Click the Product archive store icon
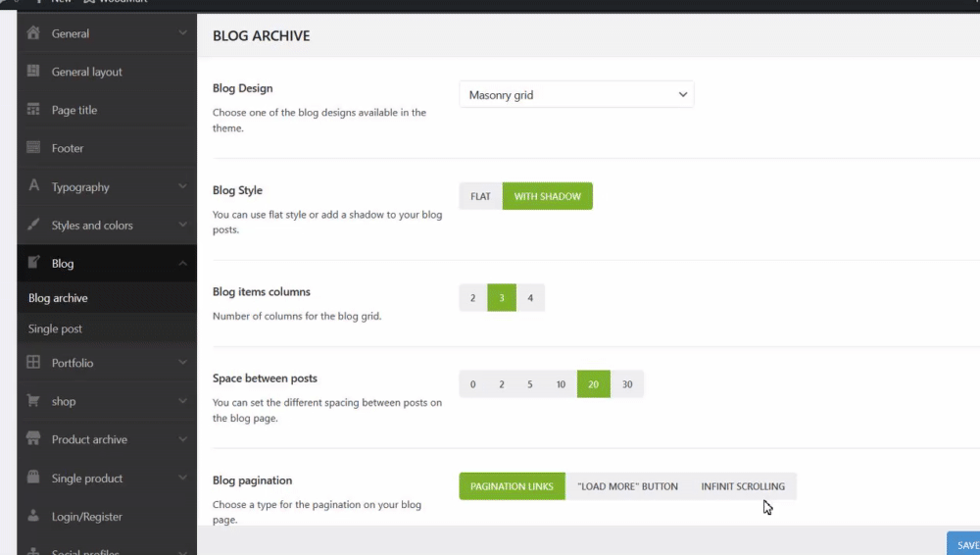Viewport: 980px width, 555px height. point(33,438)
